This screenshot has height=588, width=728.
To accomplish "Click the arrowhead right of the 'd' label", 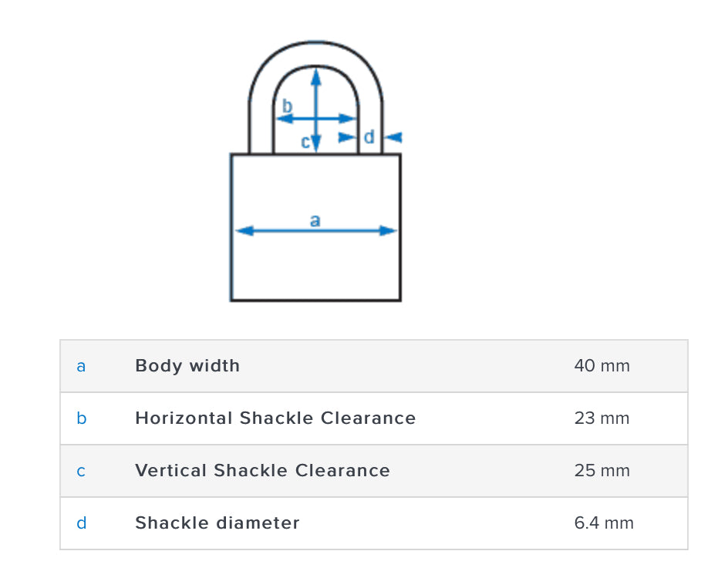I will (393, 137).
